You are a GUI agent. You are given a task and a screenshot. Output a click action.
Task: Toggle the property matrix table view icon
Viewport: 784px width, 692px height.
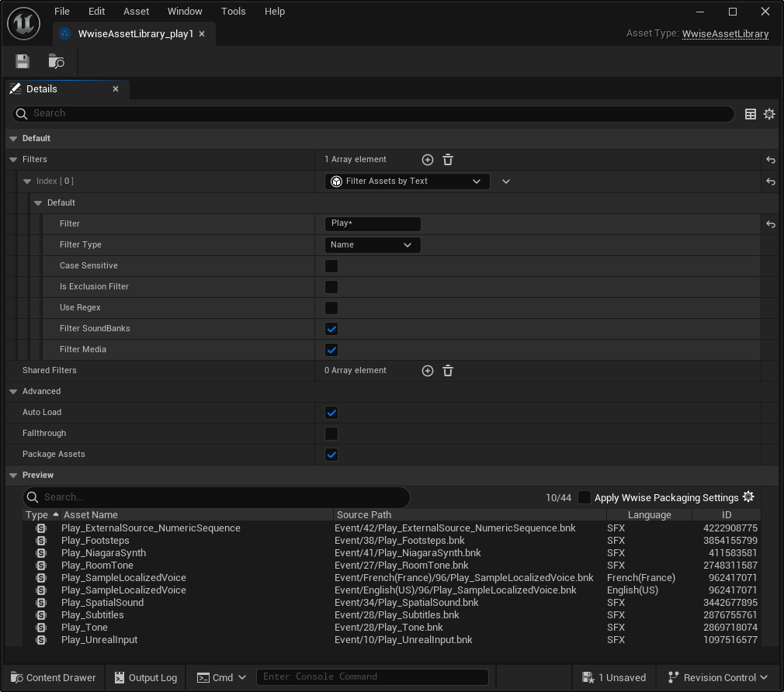pyautogui.click(x=750, y=114)
